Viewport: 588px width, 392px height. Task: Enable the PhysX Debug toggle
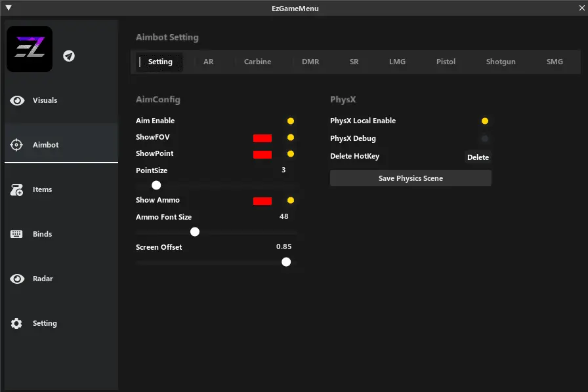485,139
